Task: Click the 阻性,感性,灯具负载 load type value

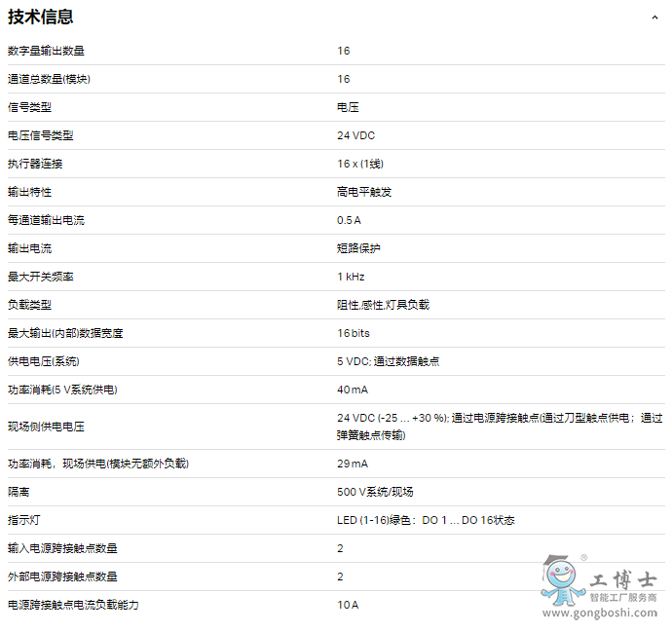Action: pyautogui.click(x=383, y=305)
